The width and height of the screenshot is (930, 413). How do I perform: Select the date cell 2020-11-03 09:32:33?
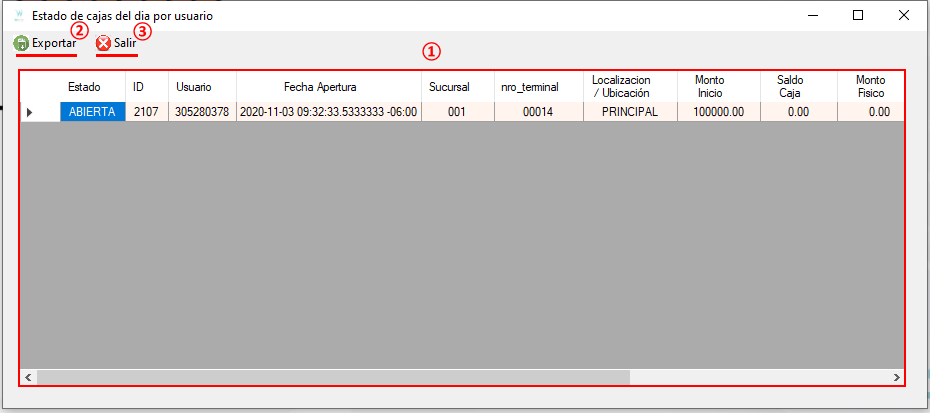tap(329, 112)
